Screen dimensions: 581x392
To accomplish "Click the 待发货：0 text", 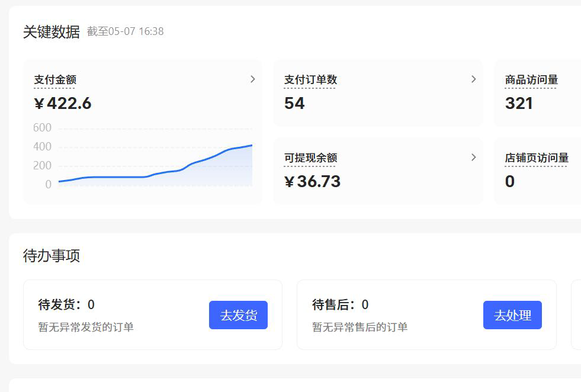I will pos(66,304).
